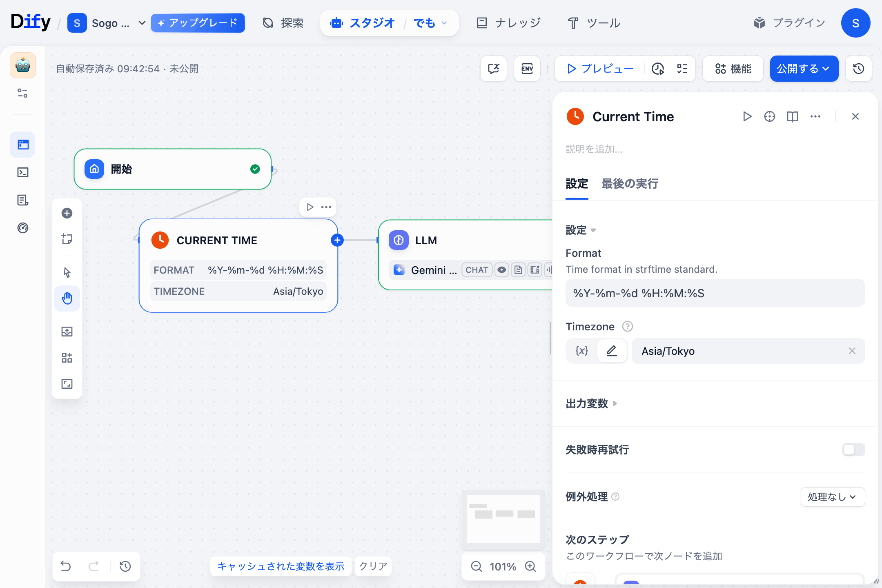
Task: Open the environment variables (ENV) panel
Action: (x=527, y=69)
